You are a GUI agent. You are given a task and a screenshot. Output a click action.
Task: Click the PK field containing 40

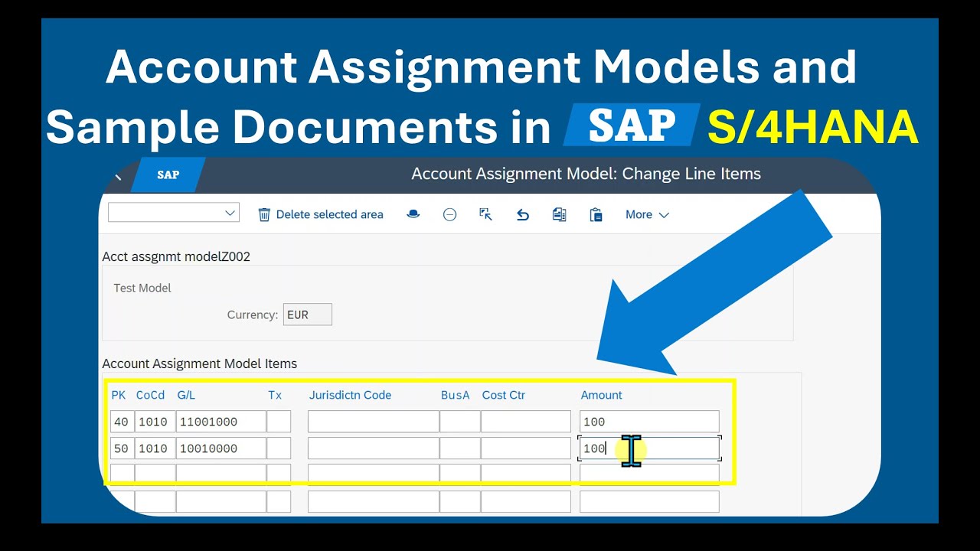(x=122, y=422)
